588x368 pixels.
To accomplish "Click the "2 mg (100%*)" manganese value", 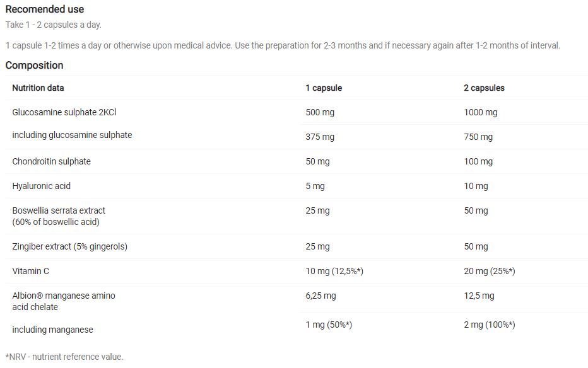I will tap(490, 325).
